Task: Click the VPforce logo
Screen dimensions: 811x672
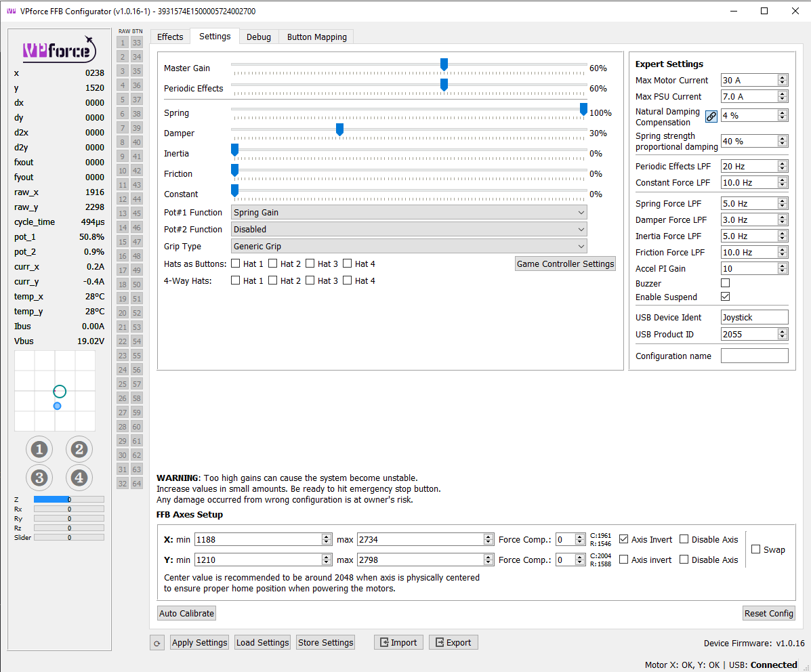Action: pyautogui.click(x=60, y=49)
